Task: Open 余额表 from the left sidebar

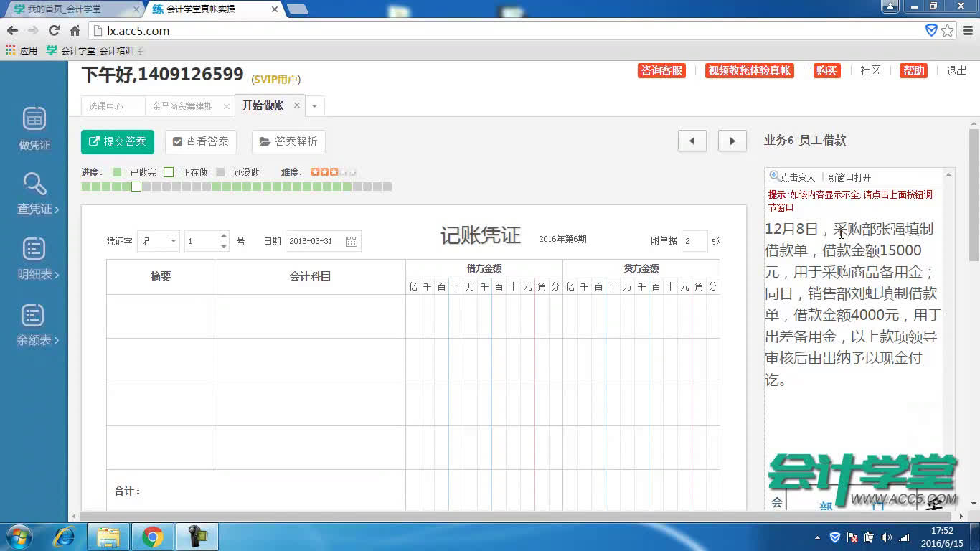Action: (33, 323)
